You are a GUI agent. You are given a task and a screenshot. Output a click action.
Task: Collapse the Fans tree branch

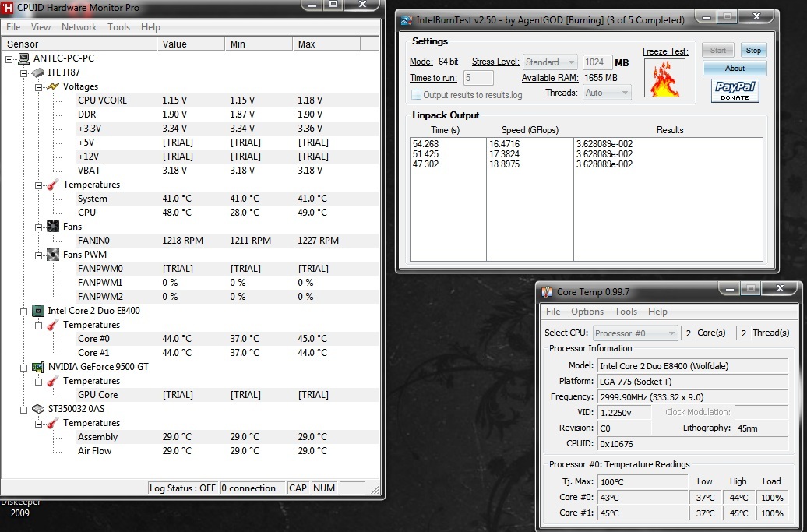[39, 227]
